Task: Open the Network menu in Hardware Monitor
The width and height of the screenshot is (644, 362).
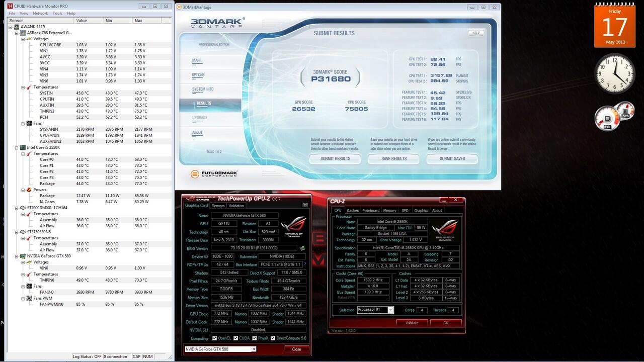Action: pyautogui.click(x=40, y=14)
